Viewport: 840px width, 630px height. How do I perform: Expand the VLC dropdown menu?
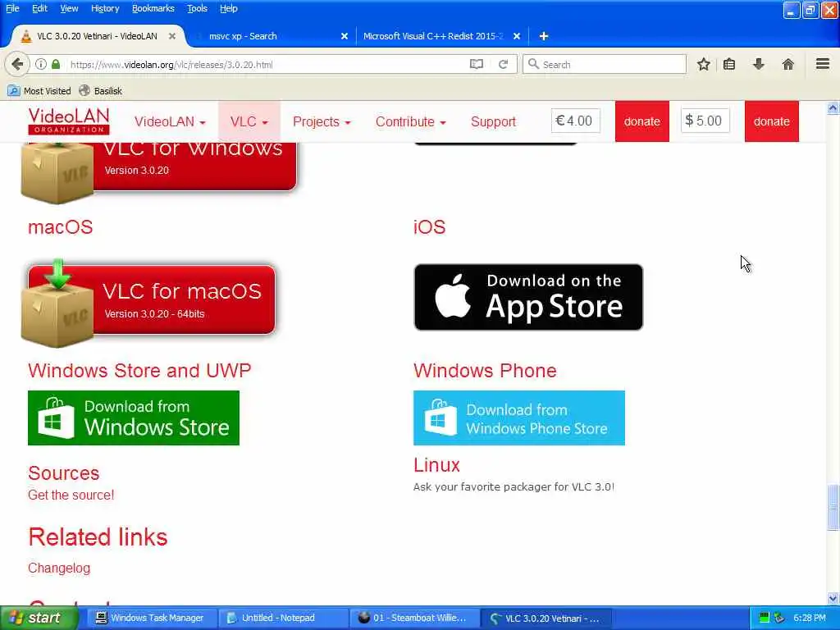pyautogui.click(x=249, y=121)
